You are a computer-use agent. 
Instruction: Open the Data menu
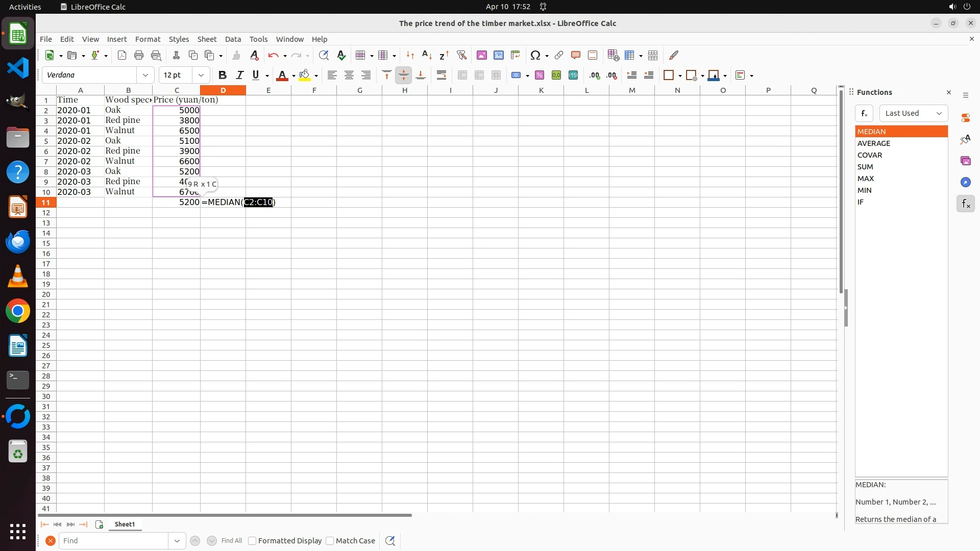233,39
